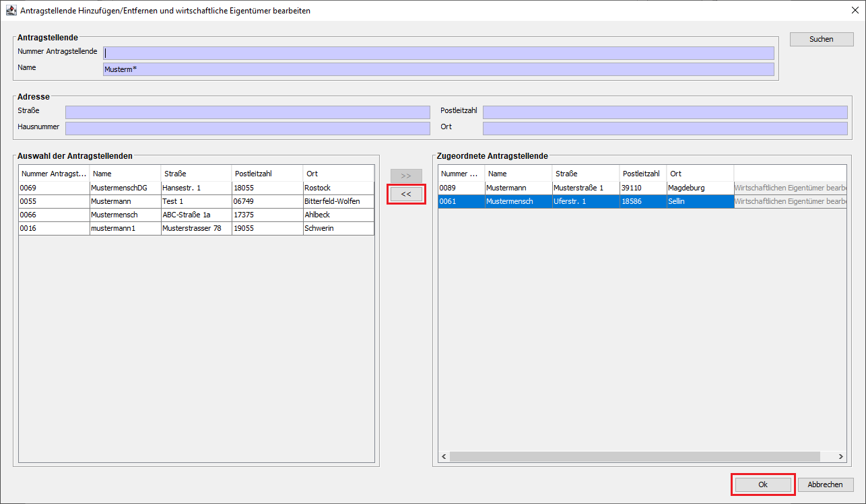Viewport: 866px width, 504px height.
Task: Confirm with the Ok button
Action: tap(763, 484)
